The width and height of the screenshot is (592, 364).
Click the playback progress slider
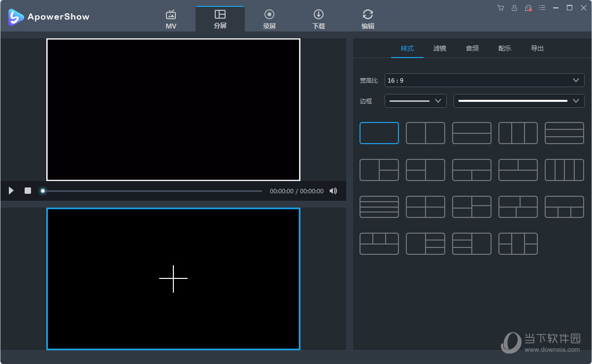(x=152, y=191)
